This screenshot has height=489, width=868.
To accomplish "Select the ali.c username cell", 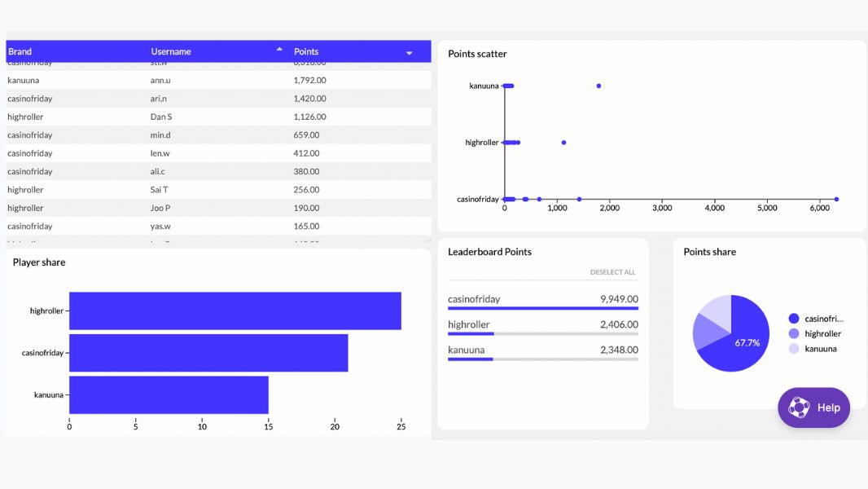I will [x=158, y=172].
